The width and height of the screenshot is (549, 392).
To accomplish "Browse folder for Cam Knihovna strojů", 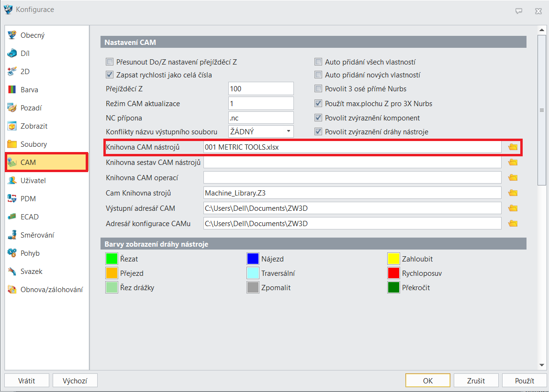I will [x=513, y=193].
